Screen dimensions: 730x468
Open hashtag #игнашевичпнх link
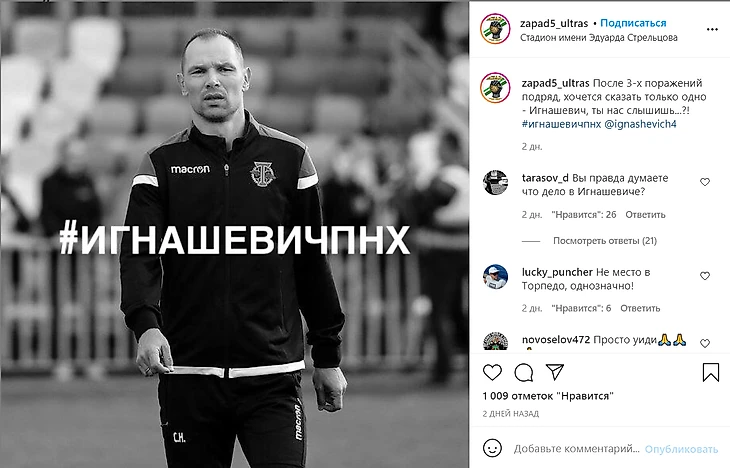tap(561, 124)
